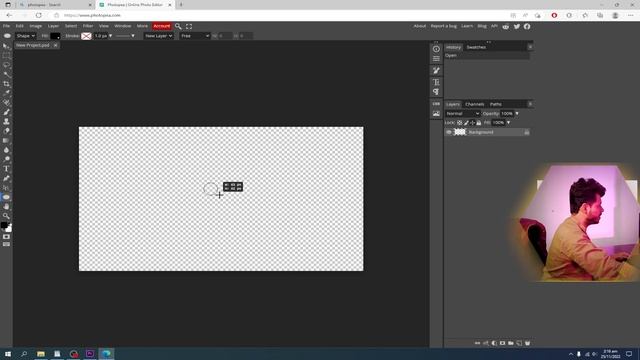
Task: Select the Hand tool
Action: (x=6, y=207)
